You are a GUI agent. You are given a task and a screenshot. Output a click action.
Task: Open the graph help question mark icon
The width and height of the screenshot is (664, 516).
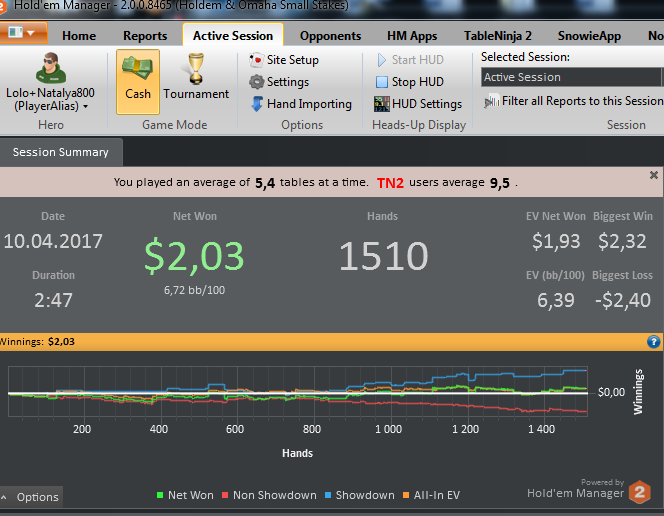pos(653,342)
